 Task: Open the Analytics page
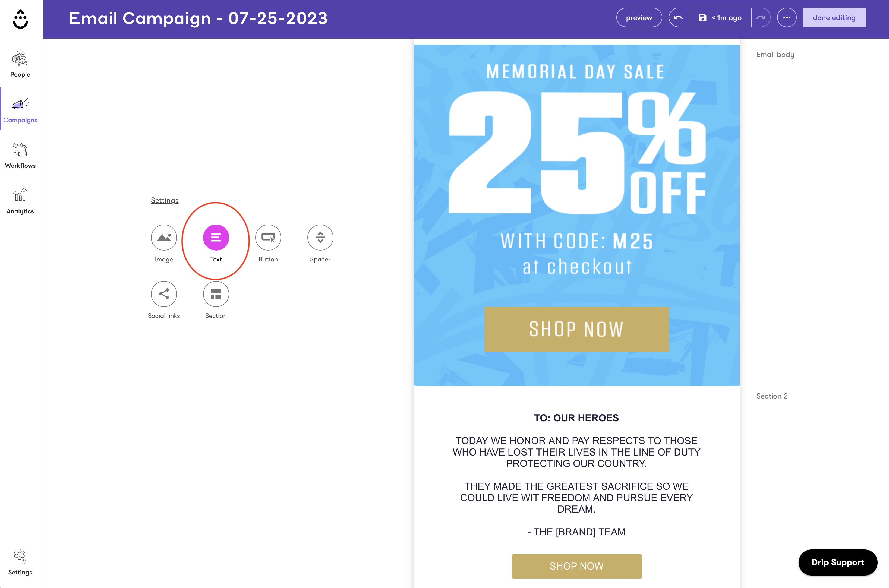20,201
